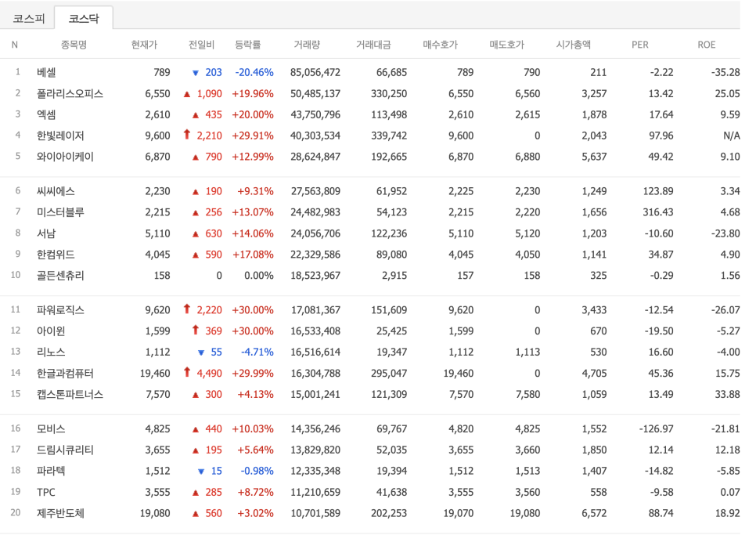View details for 모비스

[x=51, y=429]
